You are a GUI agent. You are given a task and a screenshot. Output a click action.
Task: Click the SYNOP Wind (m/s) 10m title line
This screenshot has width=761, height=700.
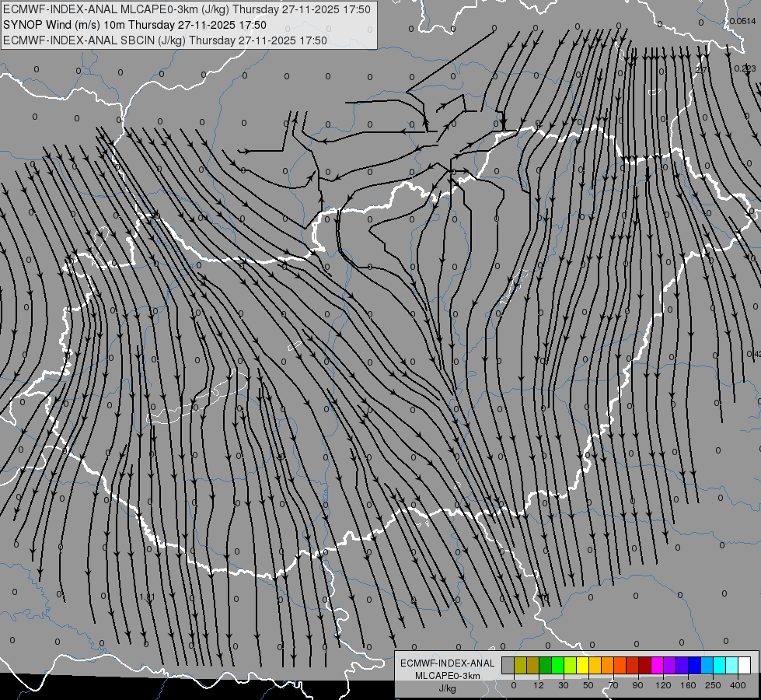pyautogui.click(x=134, y=25)
